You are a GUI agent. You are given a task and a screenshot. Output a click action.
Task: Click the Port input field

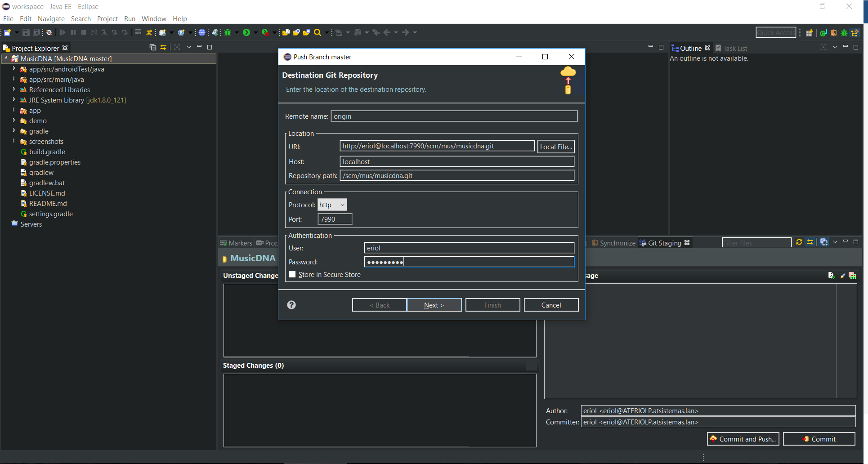click(335, 219)
